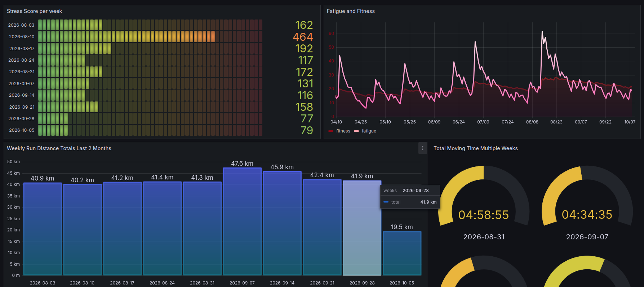Image resolution: width=644 pixels, height=287 pixels.
Task: Click the 40.9 km bar for 2026-08-03
Action: (43, 229)
